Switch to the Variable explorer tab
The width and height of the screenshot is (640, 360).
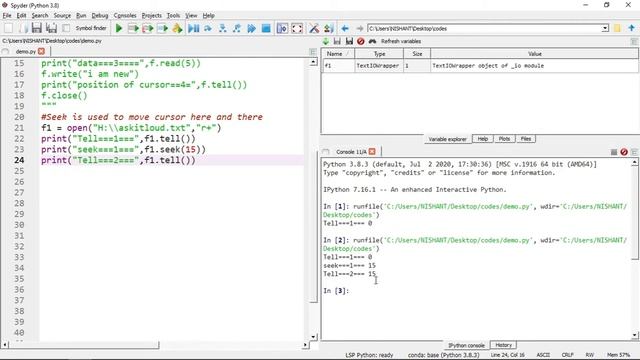point(447,139)
